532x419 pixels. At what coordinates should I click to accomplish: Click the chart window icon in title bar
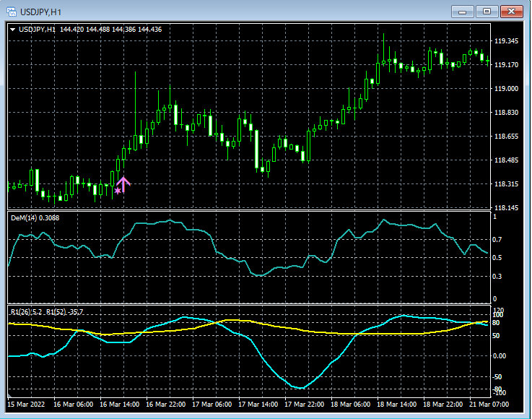(x=12, y=12)
